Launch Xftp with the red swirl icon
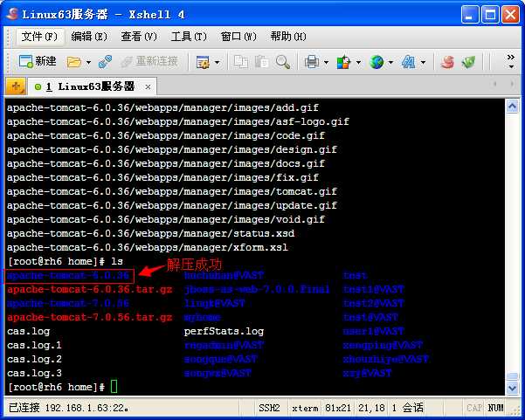Screen dimensions: 525x420 tap(447, 62)
